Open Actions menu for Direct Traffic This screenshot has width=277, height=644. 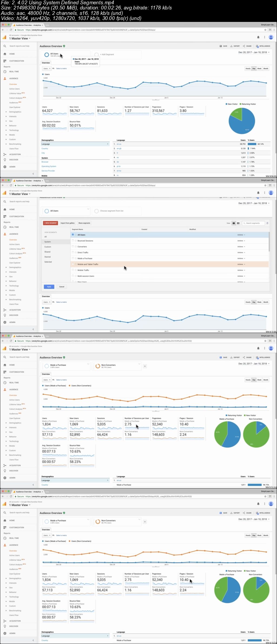[241, 253]
